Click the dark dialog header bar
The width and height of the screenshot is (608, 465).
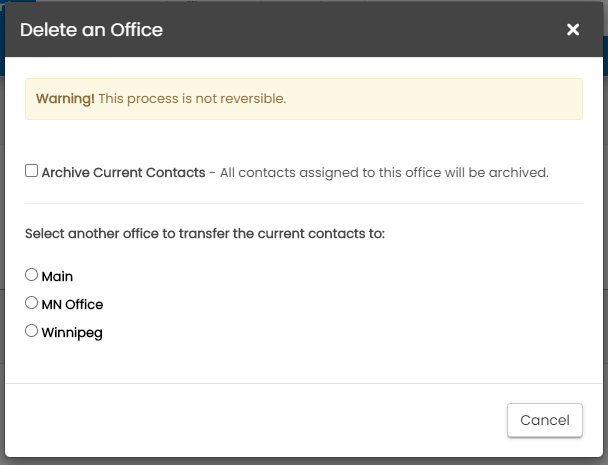coord(350,30)
